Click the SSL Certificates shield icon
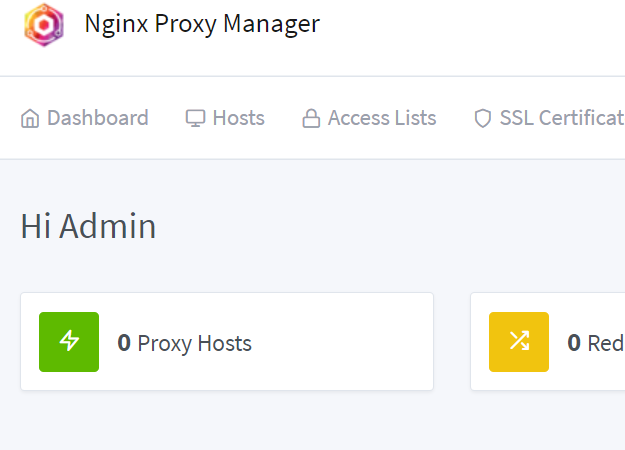Screen dimensions: 625x450 pyautogui.click(x=483, y=118)
